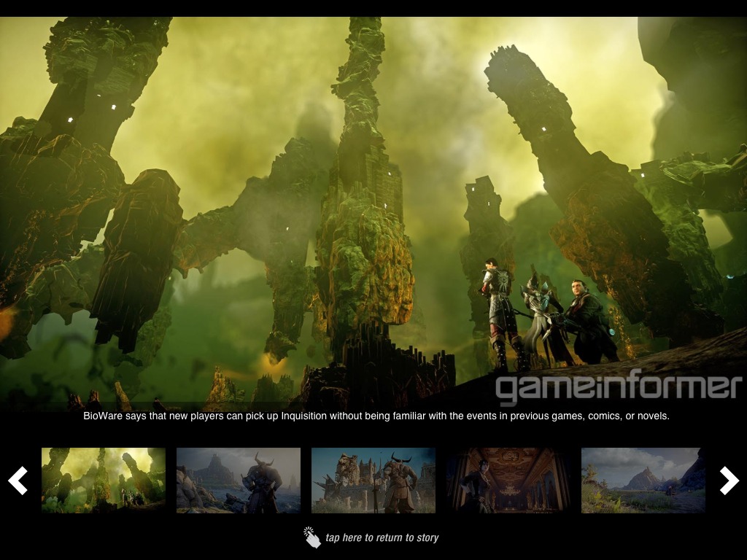
Task: Click the black bar above the main image
Action: (373, 8)
